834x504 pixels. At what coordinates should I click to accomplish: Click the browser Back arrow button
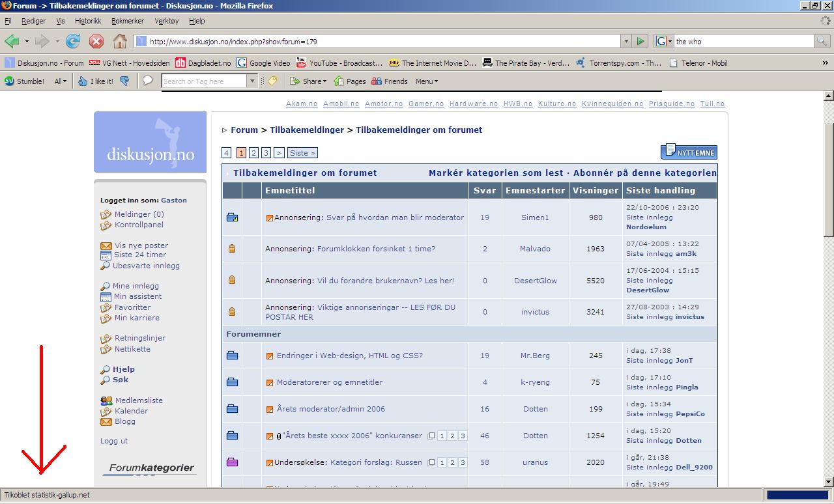tap(12, 41)
